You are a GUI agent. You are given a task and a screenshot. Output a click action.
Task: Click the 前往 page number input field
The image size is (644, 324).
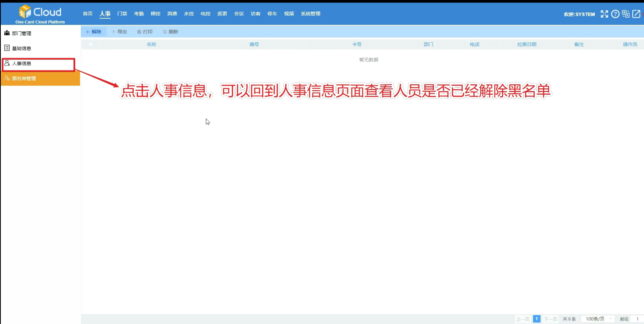tap(637, 319)
